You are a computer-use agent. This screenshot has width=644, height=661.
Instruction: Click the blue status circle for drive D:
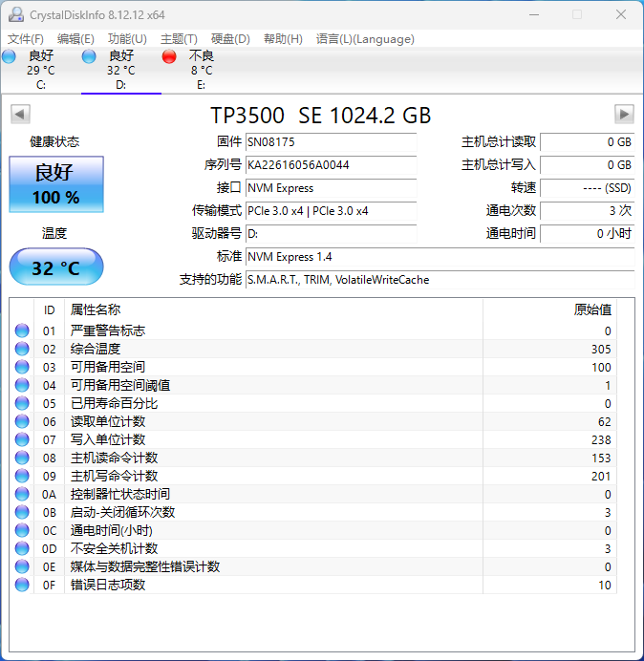89,56
